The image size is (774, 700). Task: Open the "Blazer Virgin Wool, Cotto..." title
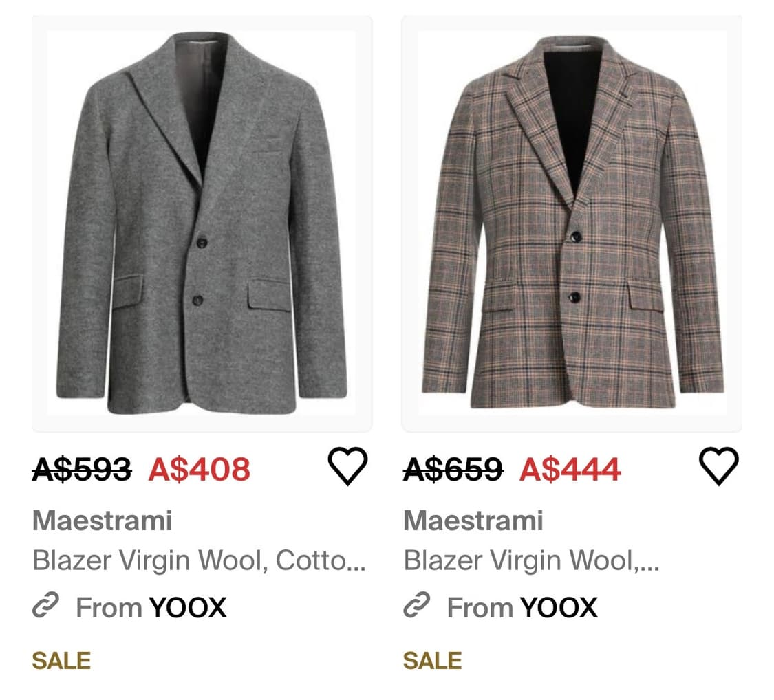tap(199, 561)
